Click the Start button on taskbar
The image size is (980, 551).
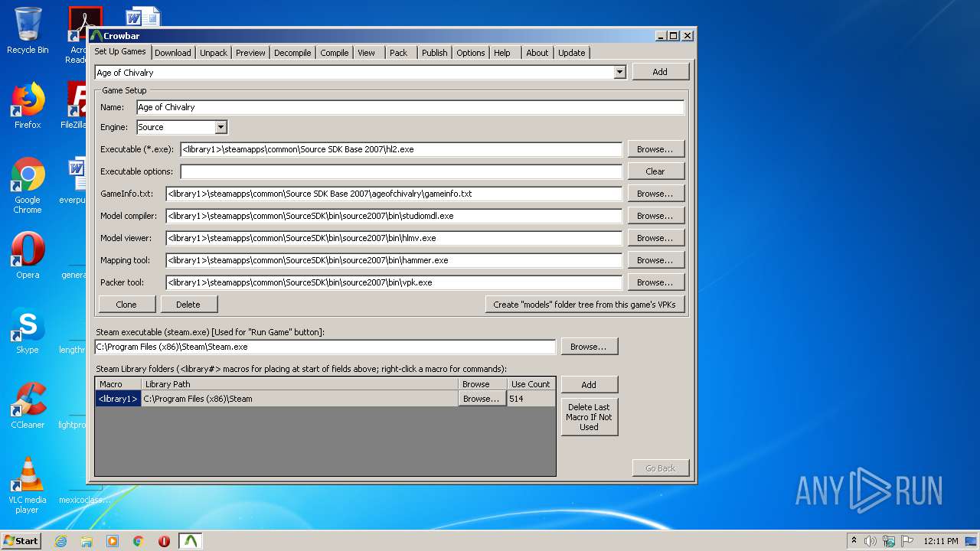[x=21, y=540]
